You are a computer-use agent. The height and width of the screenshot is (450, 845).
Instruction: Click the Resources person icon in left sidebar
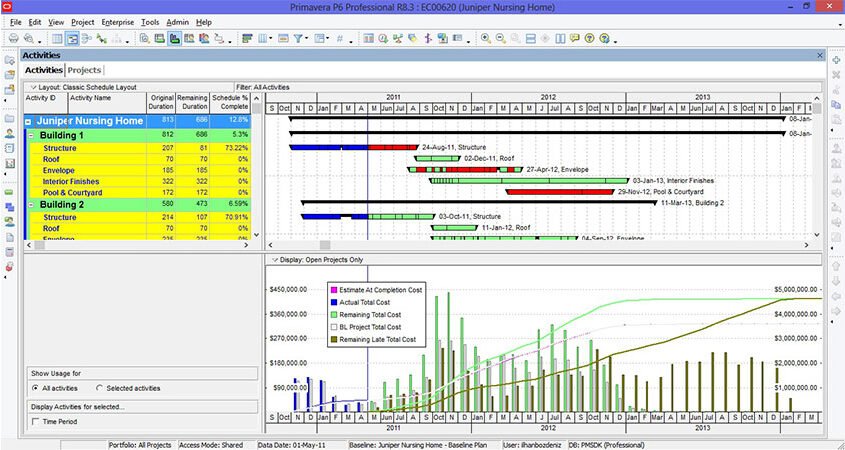(10, 133)
